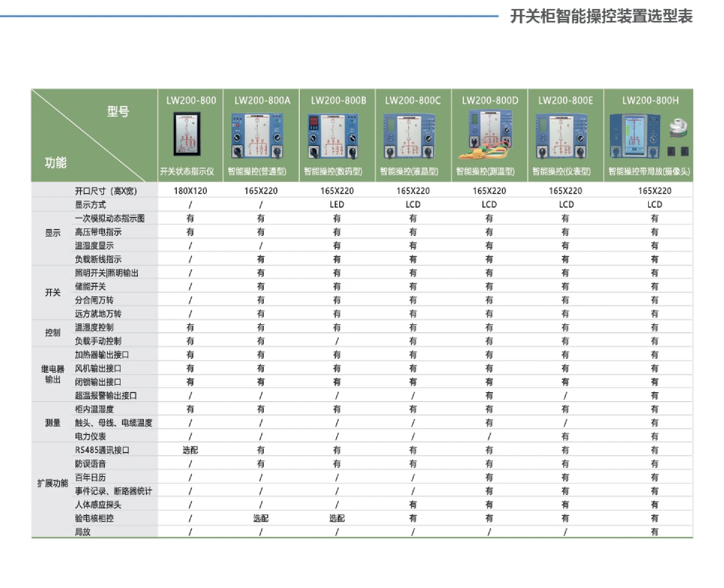Click the LW200-800 switch status indicator image
The image size is (724, 588).
(x=187, y=135)
